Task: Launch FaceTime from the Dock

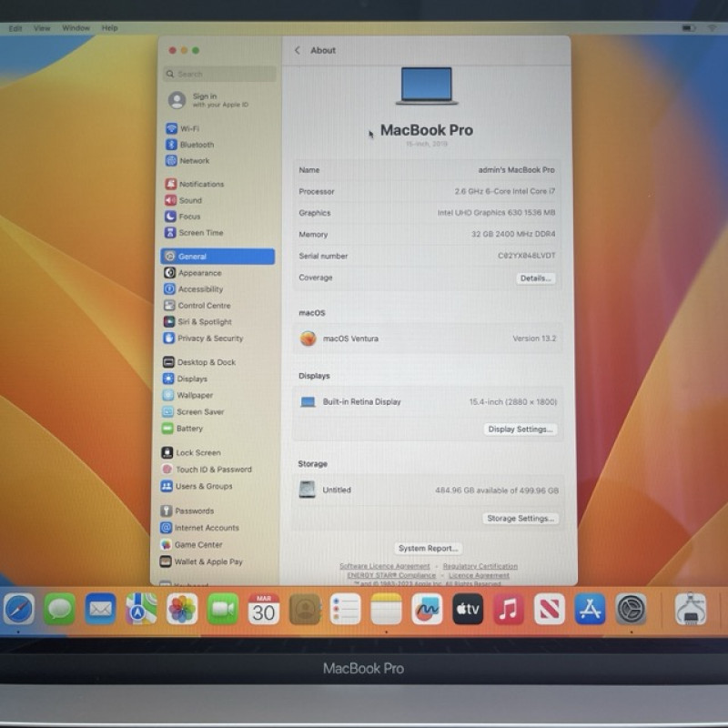Action: (x=223, y=609)
